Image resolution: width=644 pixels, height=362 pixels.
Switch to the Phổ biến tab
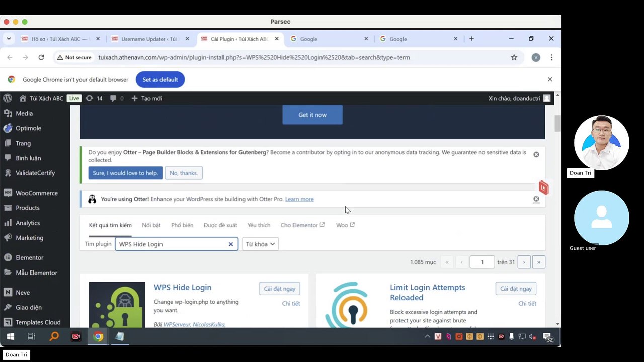tap(182, 225)
